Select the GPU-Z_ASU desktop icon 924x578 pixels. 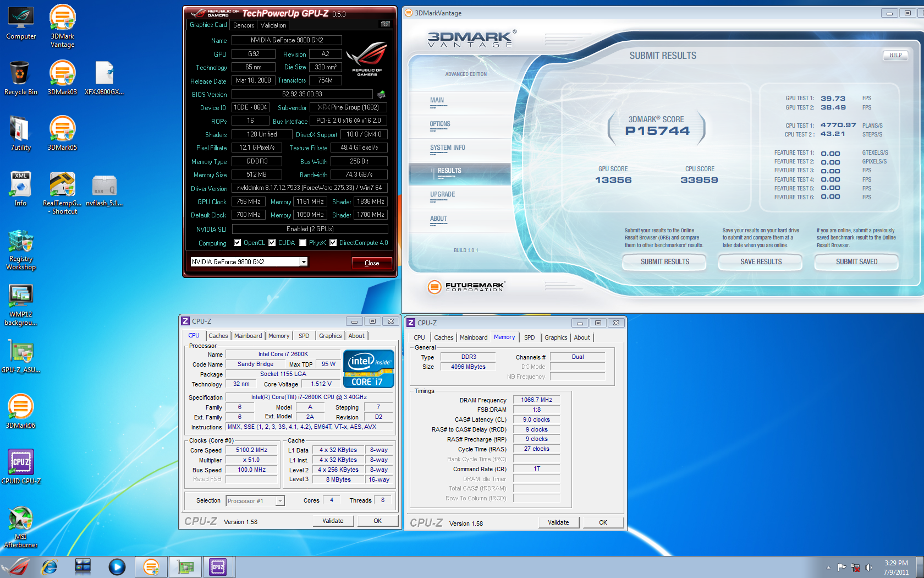point(21,357)
